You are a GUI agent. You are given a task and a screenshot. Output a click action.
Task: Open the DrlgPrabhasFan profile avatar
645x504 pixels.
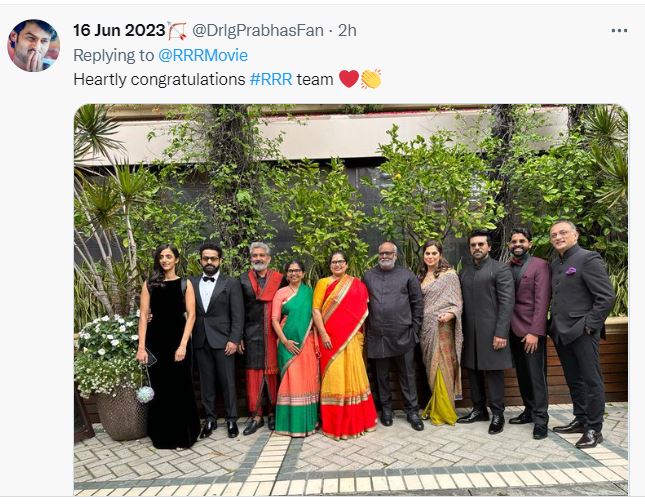coord(34,45)
